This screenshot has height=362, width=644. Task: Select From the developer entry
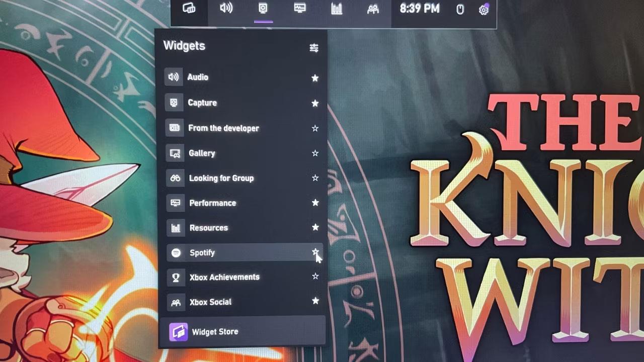(x=245, y=128)
